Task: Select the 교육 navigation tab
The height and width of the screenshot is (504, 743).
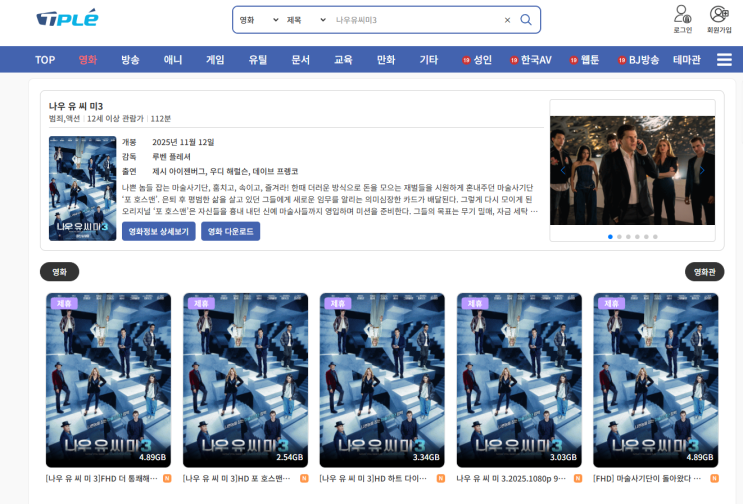Action: (x=343, y=60)
